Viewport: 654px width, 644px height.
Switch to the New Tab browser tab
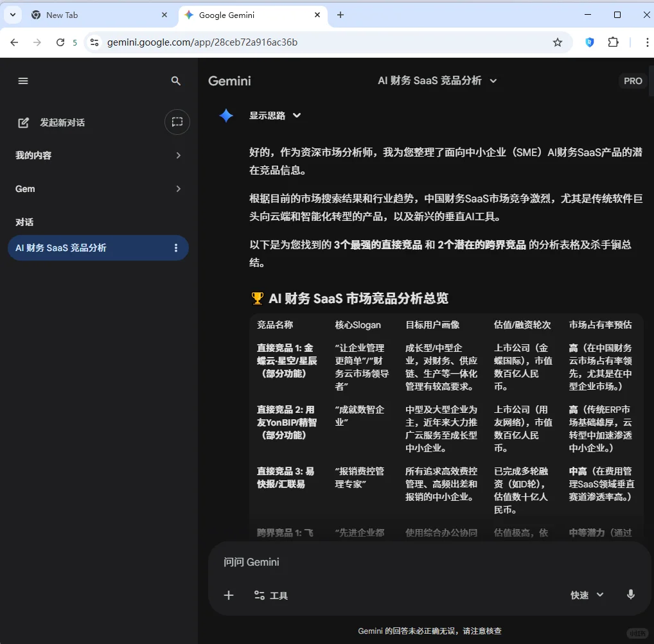99,15
